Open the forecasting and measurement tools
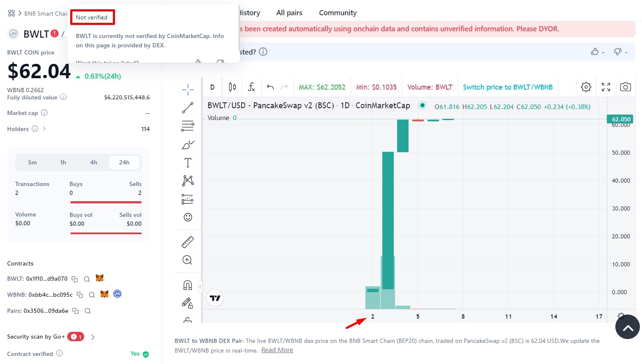The height and width of the screenshot is (364, 642). pyautogui.click(x=188, y=199)
